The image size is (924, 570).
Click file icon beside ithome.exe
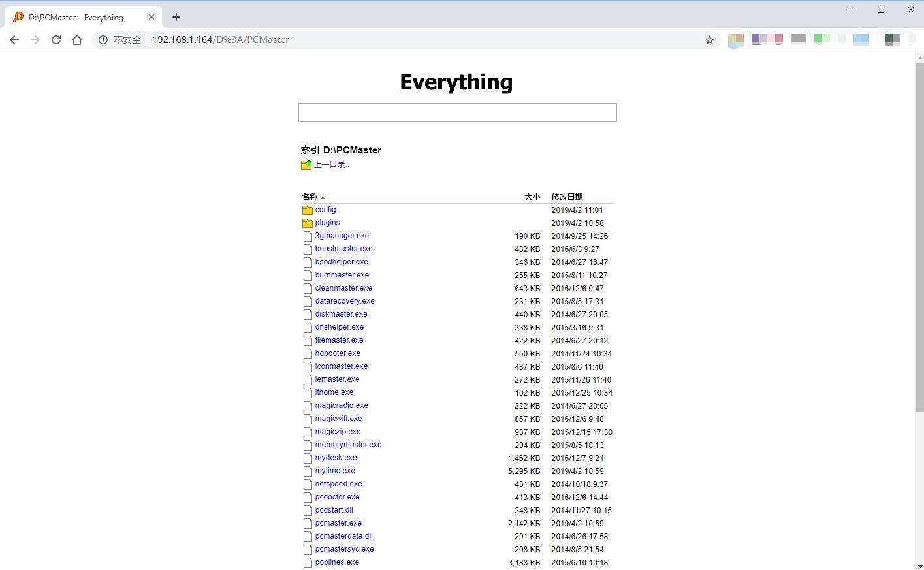coord(308,392)
